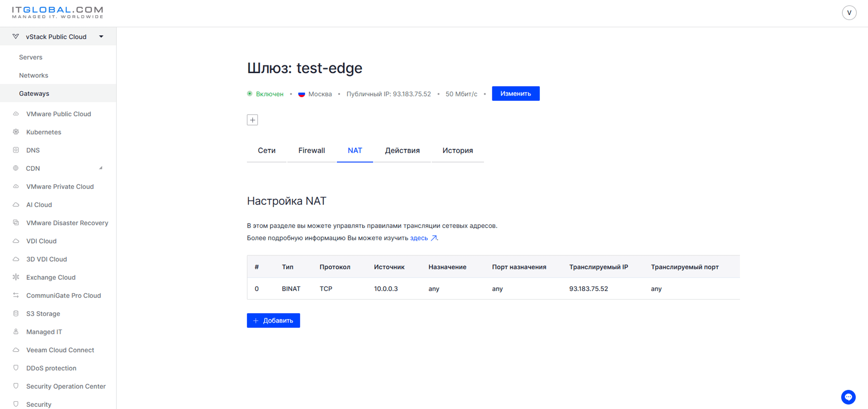Click the 10.0.0.3 source cell
This screenshot has width=868, height=409.
click(386, 289)
